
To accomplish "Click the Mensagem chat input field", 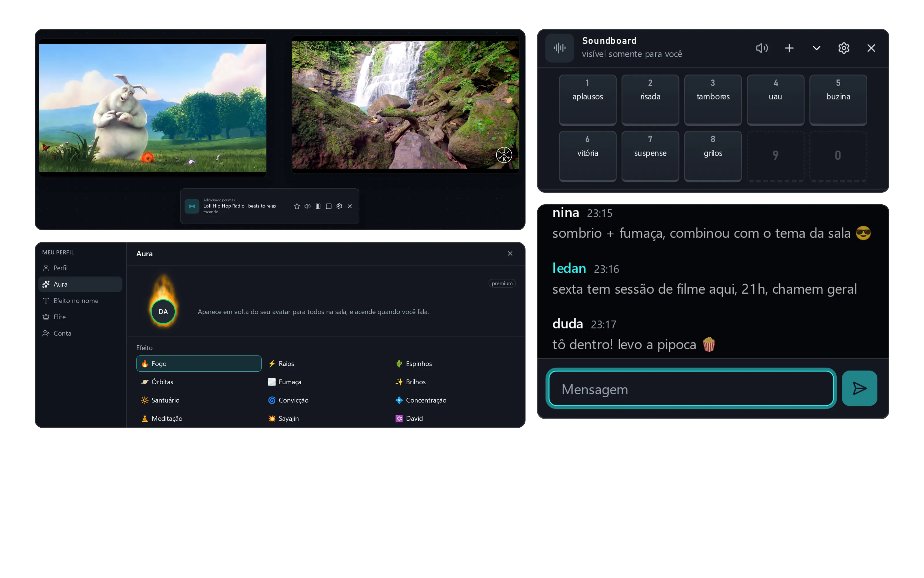I will (x=691, y=389).
